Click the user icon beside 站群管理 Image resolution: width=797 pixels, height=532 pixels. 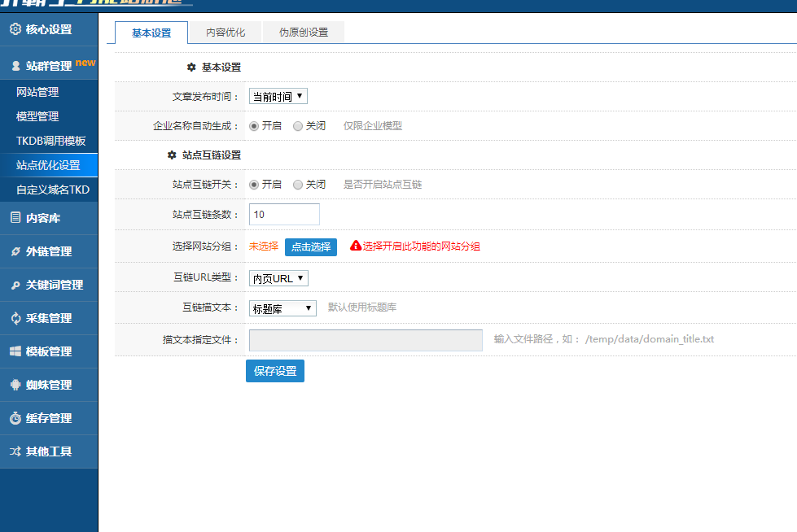point(15,66)
